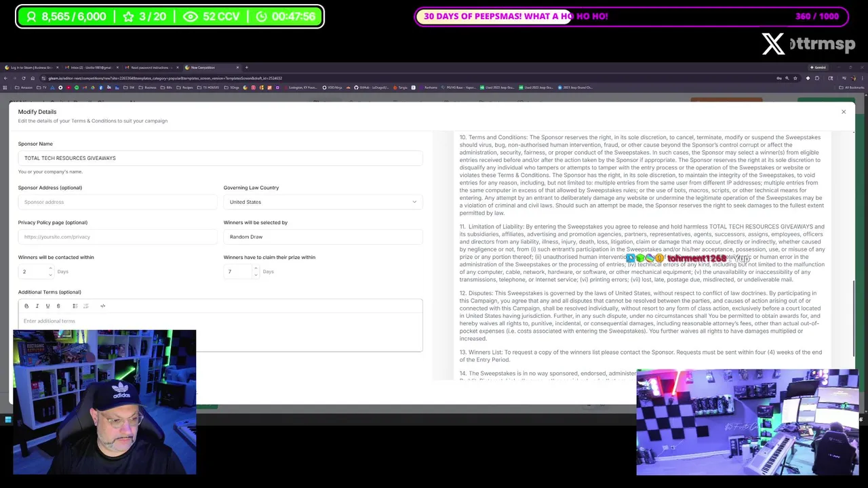The image size is (868, 488).
Task: Open the browser profile avatar
Action: click(x=853, y=78)
